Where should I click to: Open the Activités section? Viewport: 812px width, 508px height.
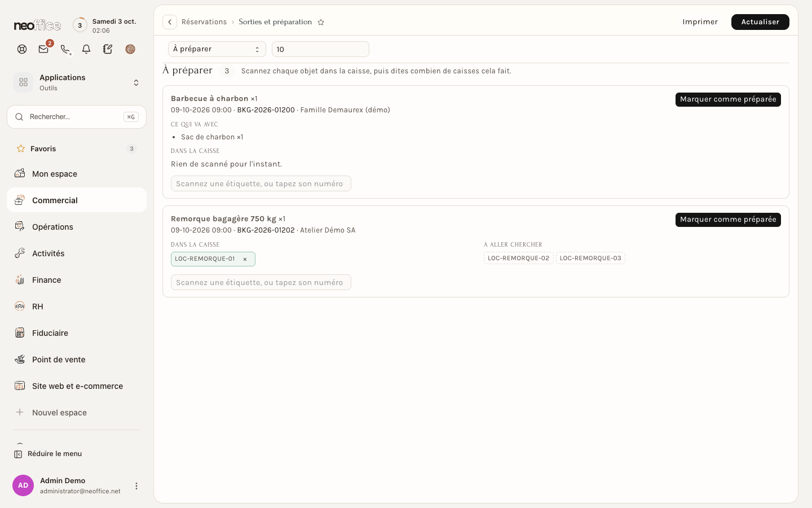click(x=77, y=253)
